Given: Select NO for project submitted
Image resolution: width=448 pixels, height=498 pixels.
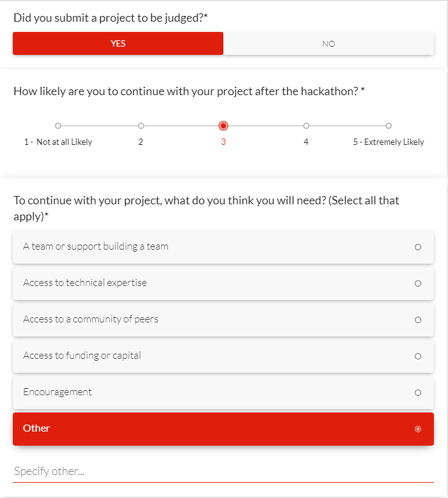Looking at the screenshot, I should point(329,43).
